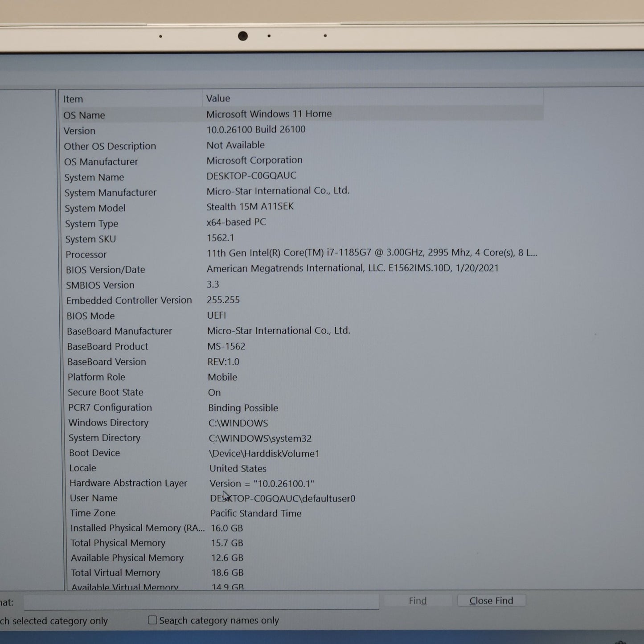
Task: Select the Total Virtual Memory row
Action: pyautogui.click(x=115, y=573)
